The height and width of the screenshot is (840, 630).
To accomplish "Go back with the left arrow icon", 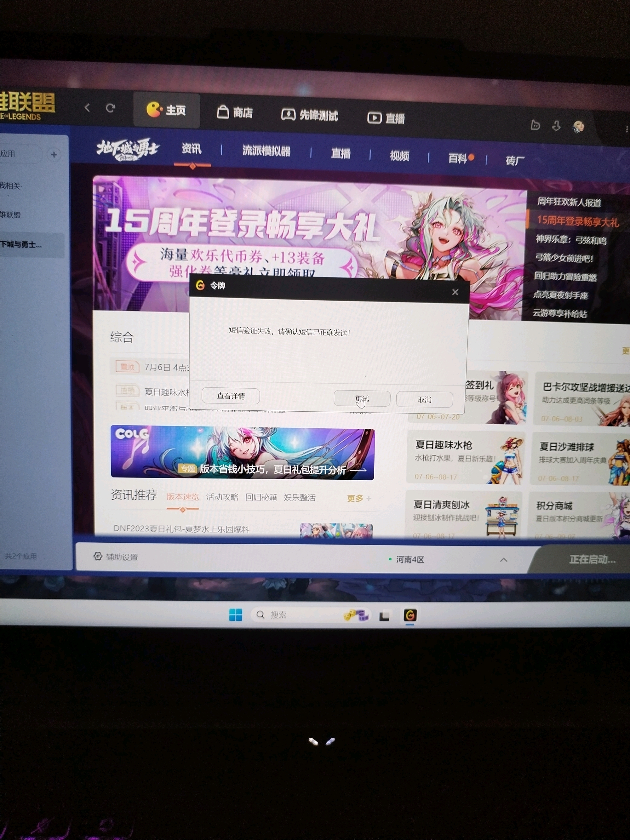I will pos(87,108).
